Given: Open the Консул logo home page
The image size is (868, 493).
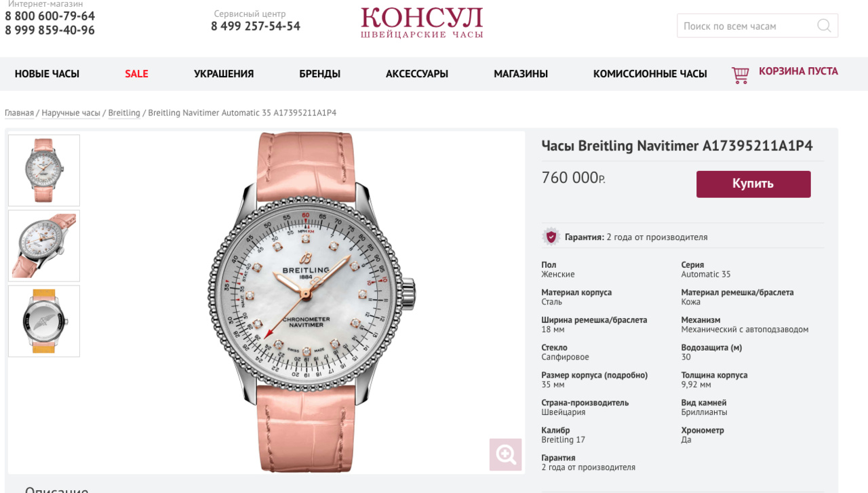Looking at the screenshot, I should pos(422,22).
